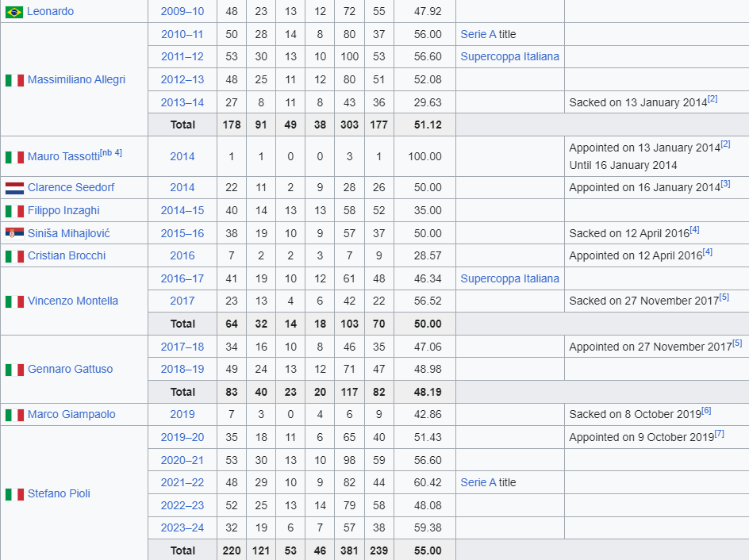The image size is (749, 560).
Task: Click the Brazil flag icon beside Leonardo
Action: tap(13, 12)
